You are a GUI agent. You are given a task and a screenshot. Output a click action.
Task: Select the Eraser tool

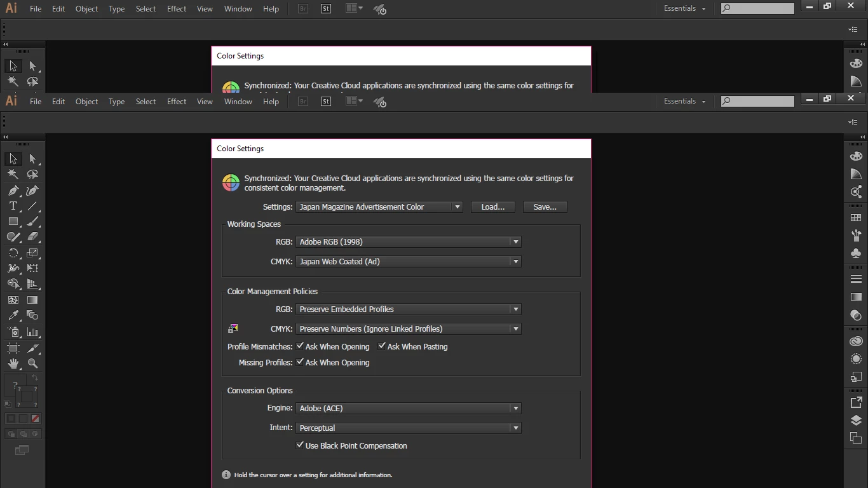(x=32, y=236)
